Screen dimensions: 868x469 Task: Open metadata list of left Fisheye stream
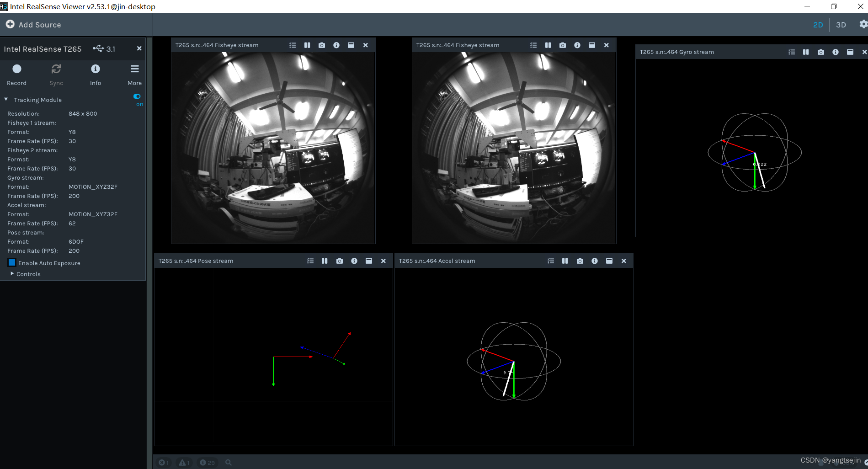click(293, 45)
